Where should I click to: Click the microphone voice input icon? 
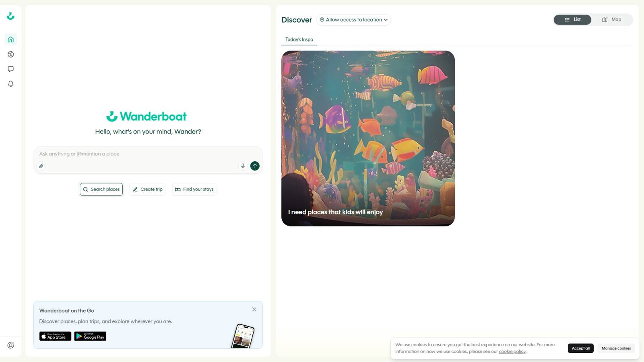[243, 166]
